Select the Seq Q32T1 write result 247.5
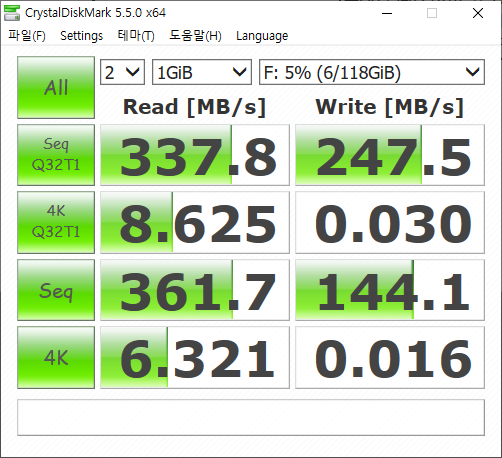 click(x=390, y=155)
